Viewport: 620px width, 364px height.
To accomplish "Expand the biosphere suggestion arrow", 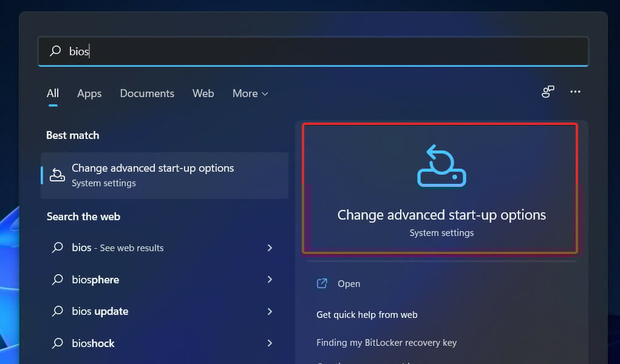I will click(x=270, y=279).
